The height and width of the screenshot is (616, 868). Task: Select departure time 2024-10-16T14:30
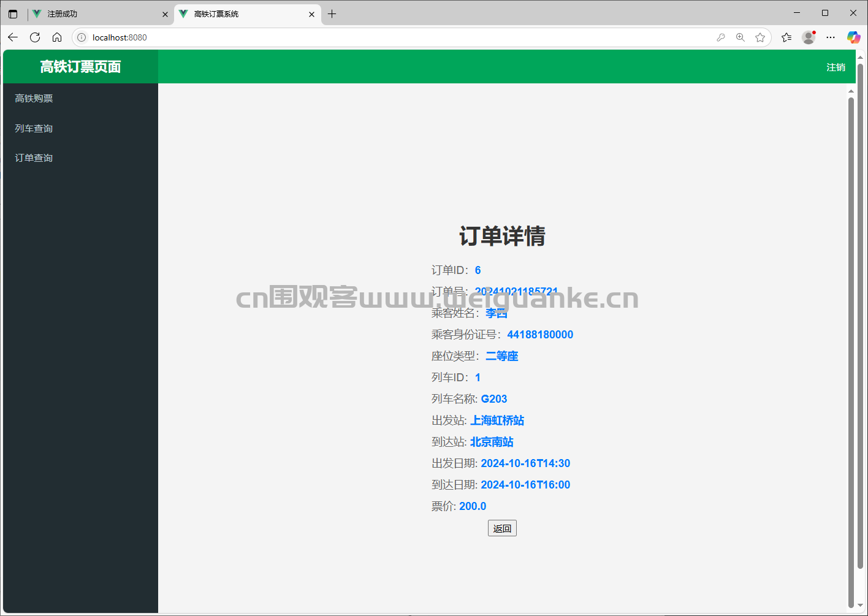point(525,463)
